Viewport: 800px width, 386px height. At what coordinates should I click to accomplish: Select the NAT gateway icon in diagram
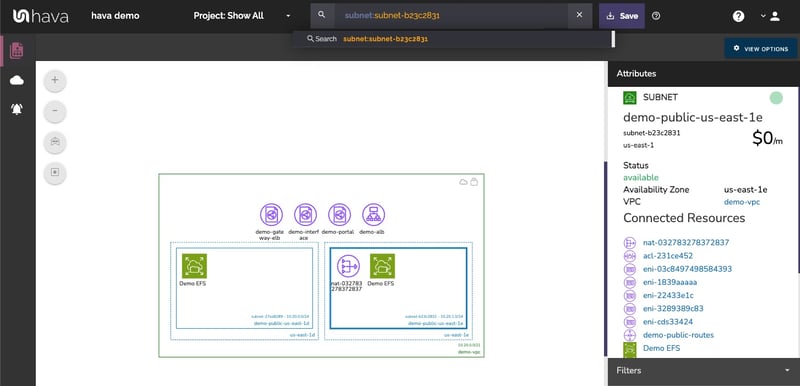tap(348, 266)
